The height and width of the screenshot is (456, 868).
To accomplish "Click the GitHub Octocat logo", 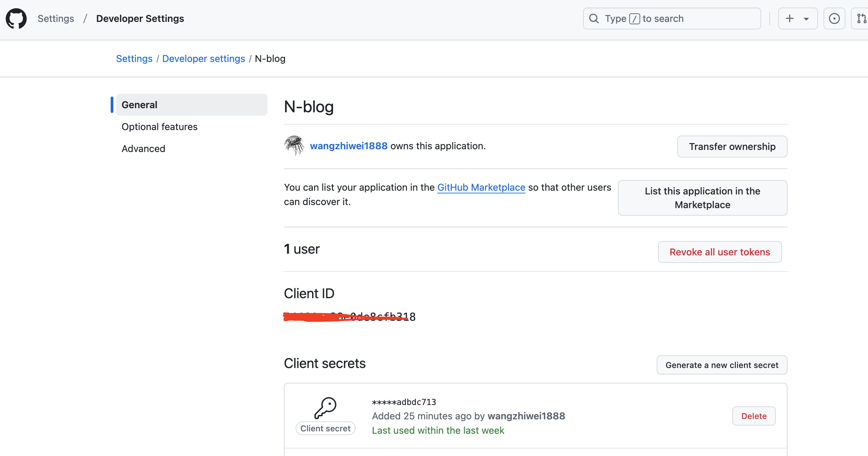I will (16, 18).
